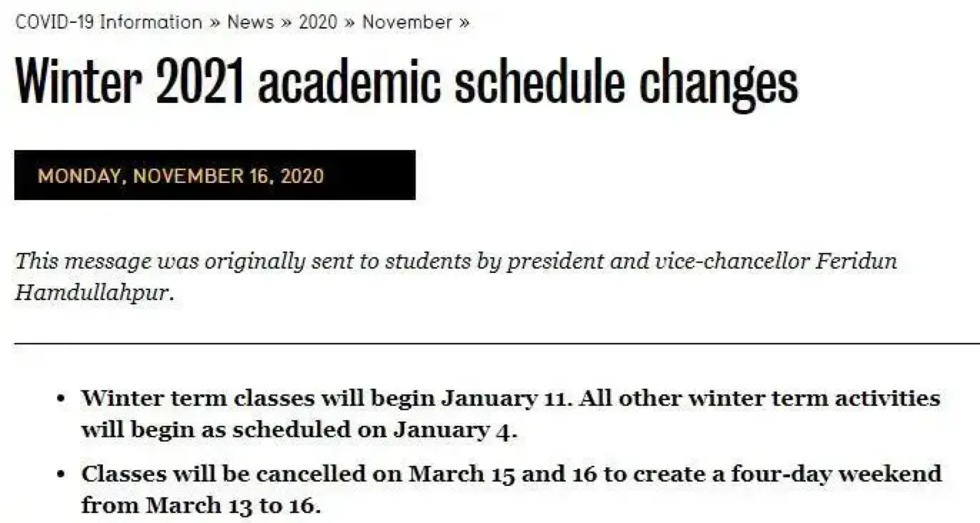Click the bullet dot before Classes will be cancelled
The image size is (980, 523).
click(x=64, y=474)
